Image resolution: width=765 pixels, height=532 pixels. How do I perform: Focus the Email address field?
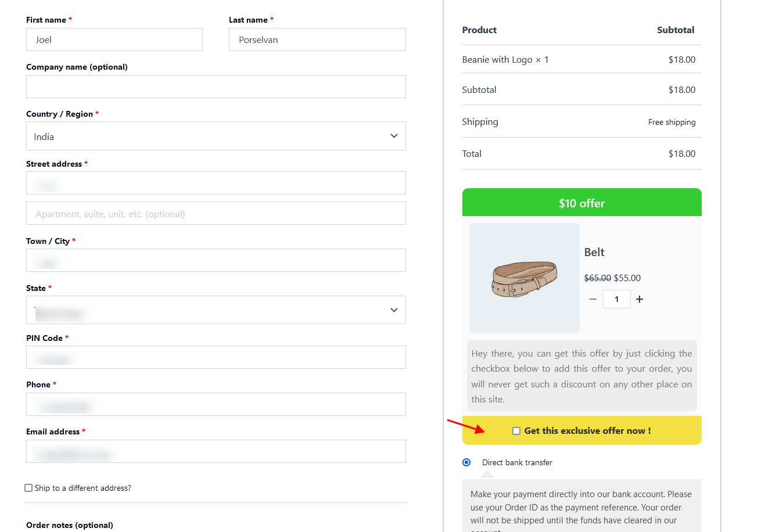[x=216, y=451]
